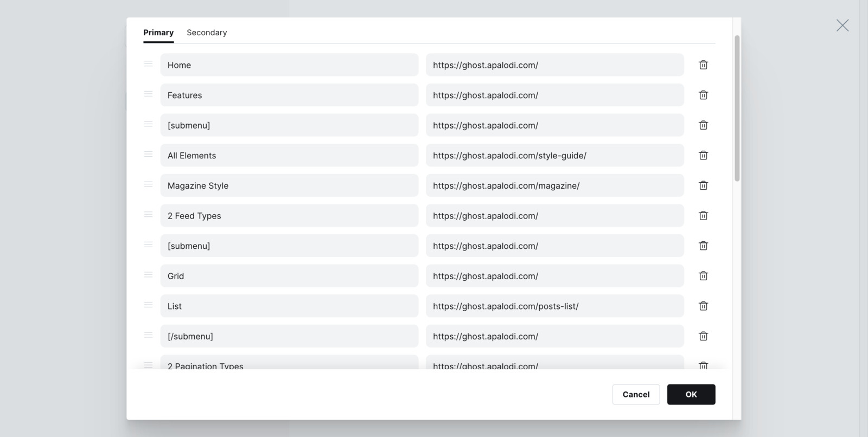Image resolution: width=868 pixels, height=437 pixels.
Task: Delete the List navigation entry
Action: point(703,306)
